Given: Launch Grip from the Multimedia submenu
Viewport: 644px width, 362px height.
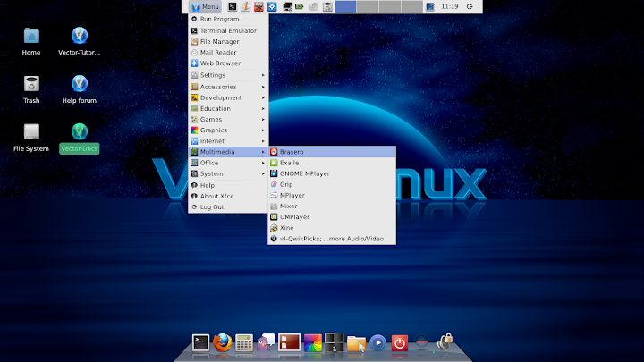Looking at the screenshot, I should pyautogui.click(x=332, y=185).
